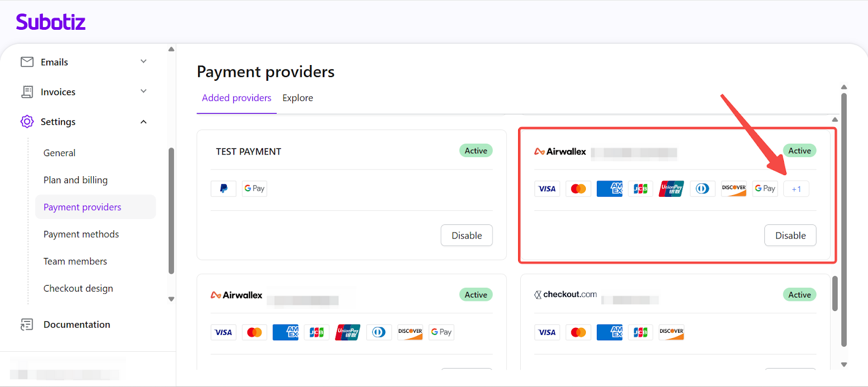Image resolution: width=868 pixels, height=387 pixels.
Task: Open Payment methods settings page
Action: (x=81, y=234)
